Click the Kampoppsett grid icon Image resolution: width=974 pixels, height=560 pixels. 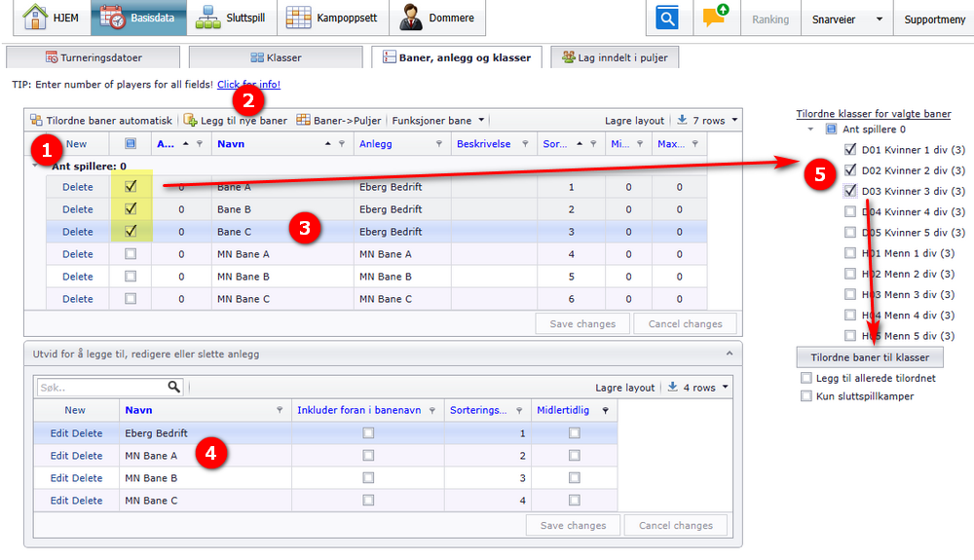298,18
